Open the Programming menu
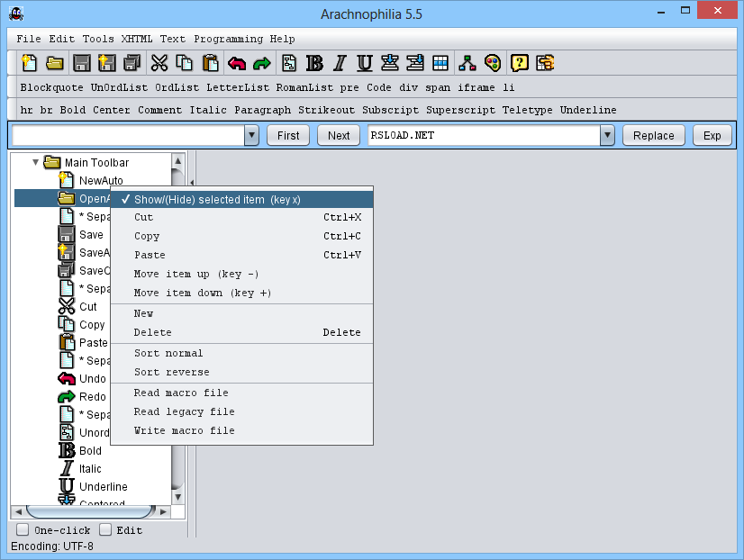 click(x=228, y=39)
